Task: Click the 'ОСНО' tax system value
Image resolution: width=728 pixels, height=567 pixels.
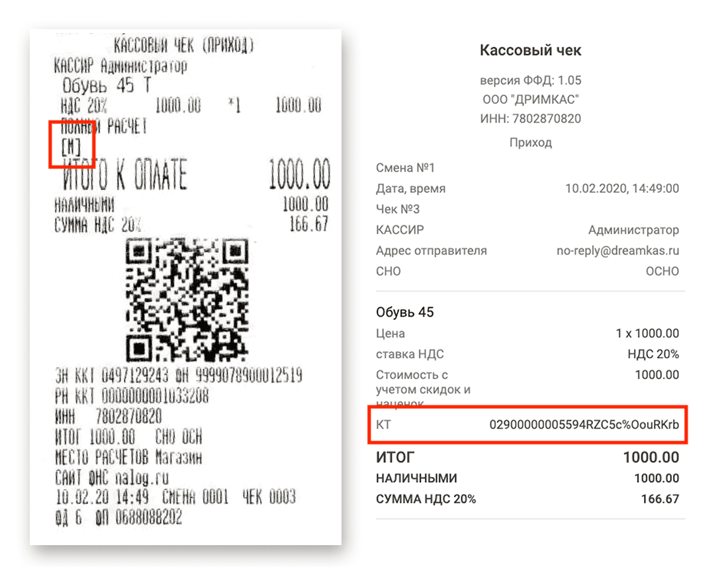Action: 662,272
